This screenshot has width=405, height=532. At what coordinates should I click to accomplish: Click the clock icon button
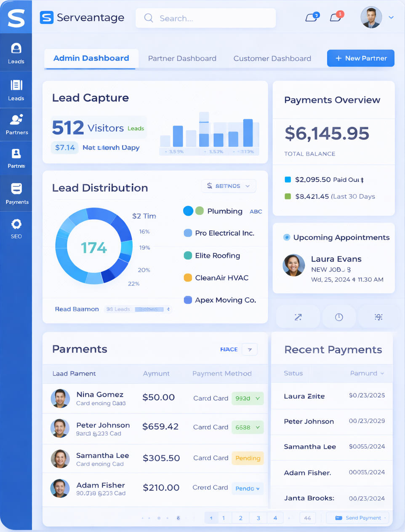[339, 317]
